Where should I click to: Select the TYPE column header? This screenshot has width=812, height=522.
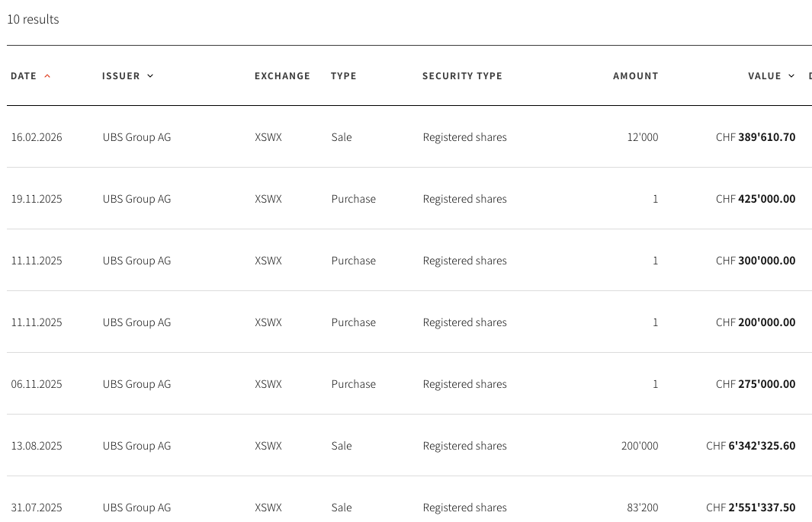pos(343,76)
